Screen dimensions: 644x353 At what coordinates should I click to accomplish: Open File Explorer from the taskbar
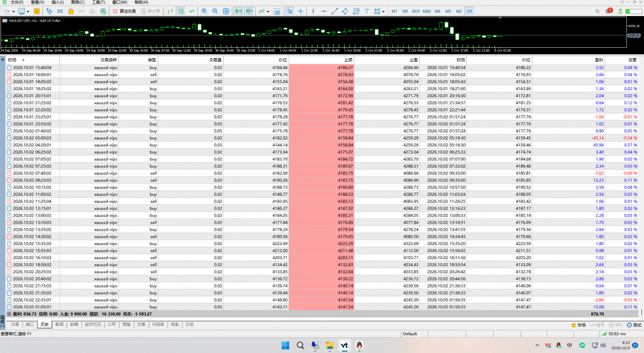coord(330,345)
